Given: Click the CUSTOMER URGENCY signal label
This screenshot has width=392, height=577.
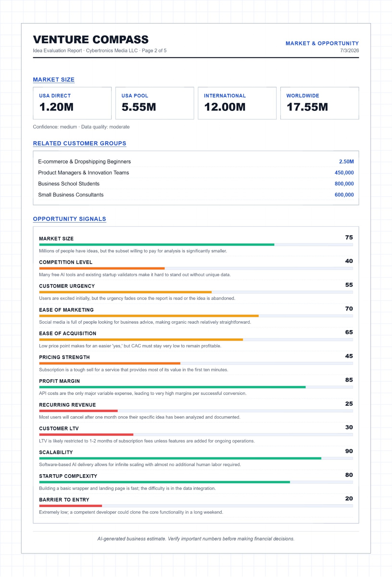Looking at the screenshot, I should [x=67, y=286].
